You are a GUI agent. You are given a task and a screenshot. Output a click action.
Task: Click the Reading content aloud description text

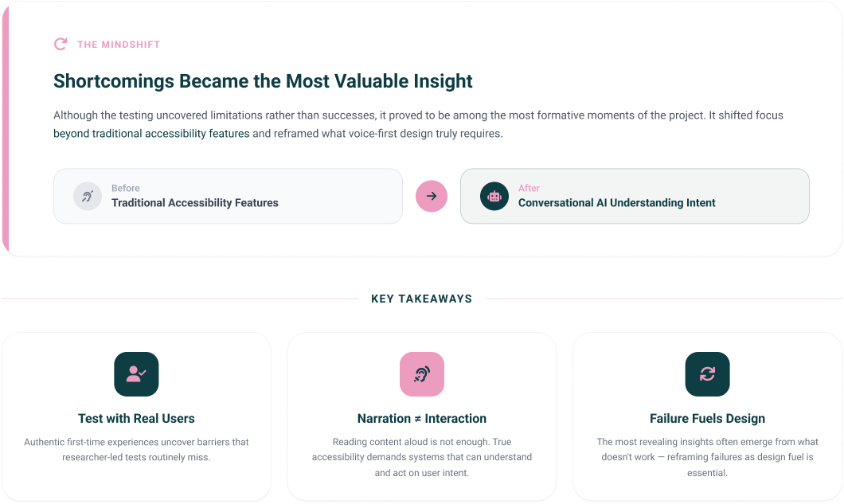point(422,457)
